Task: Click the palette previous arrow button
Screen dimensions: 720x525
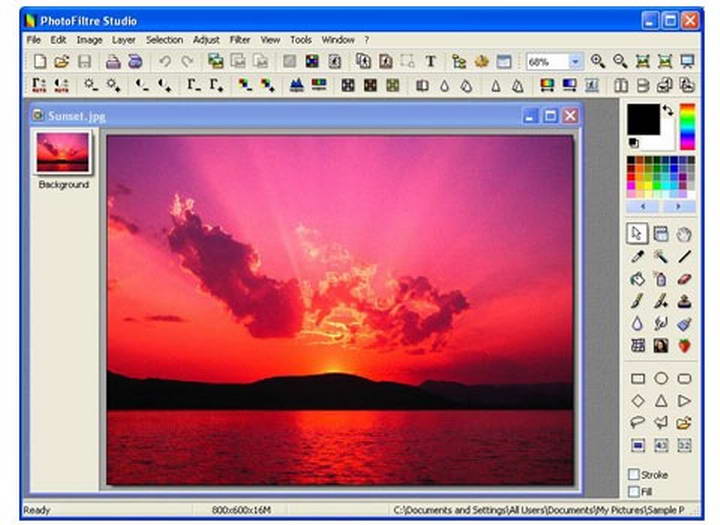Action: point(643,207)
